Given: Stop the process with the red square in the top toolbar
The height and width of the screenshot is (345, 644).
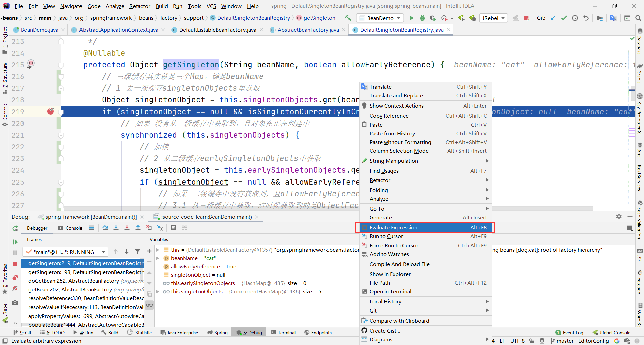Looking at the screenshot, I should 526,18.
